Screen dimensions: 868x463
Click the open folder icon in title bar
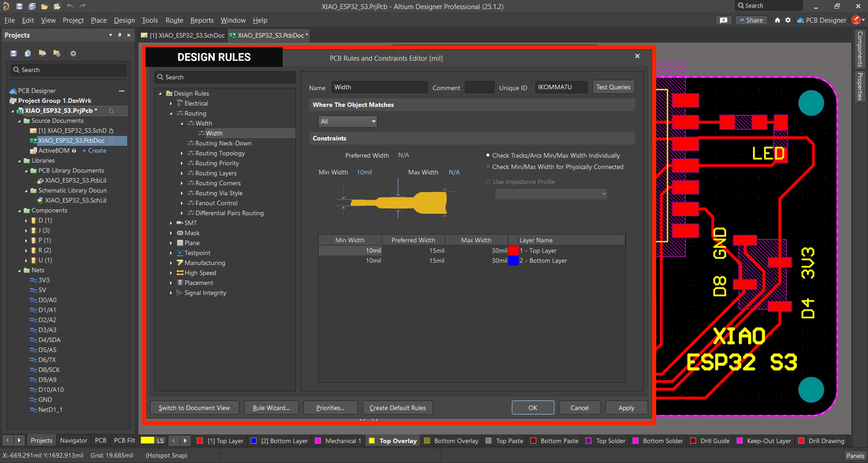tap(44, 6)
